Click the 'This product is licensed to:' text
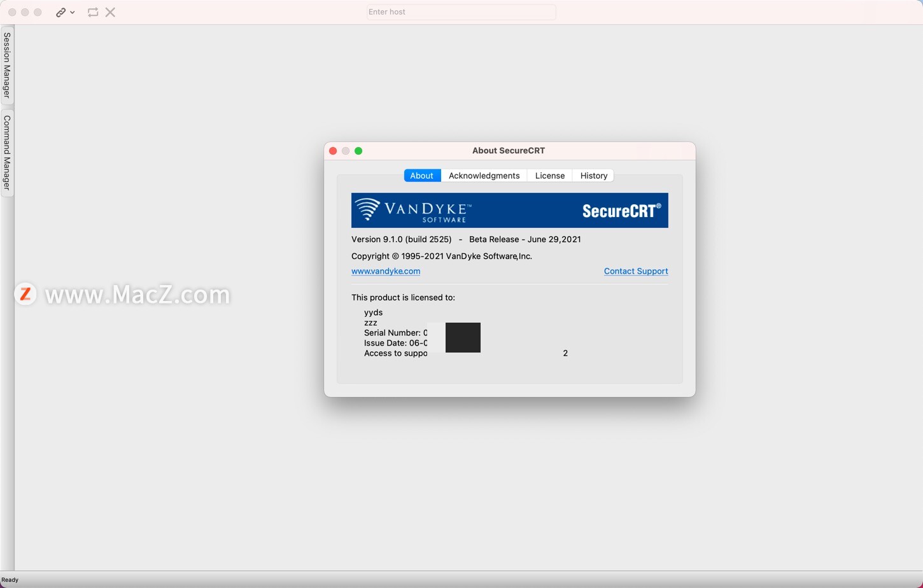This screenshot has height=588, width=923. (403, 297)
